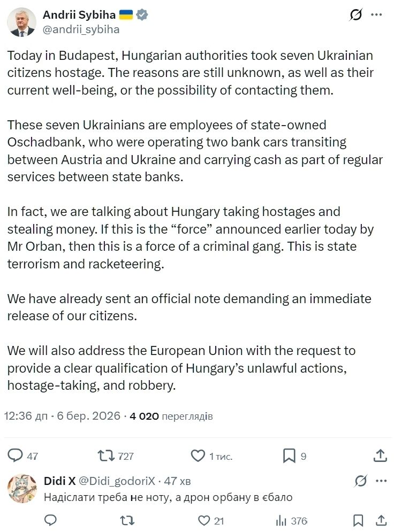Image resolution: width=394 pixels, height=532 pixels.
Task: Click Andrii Sybiha's profile avatar
Action: (21, 21)
